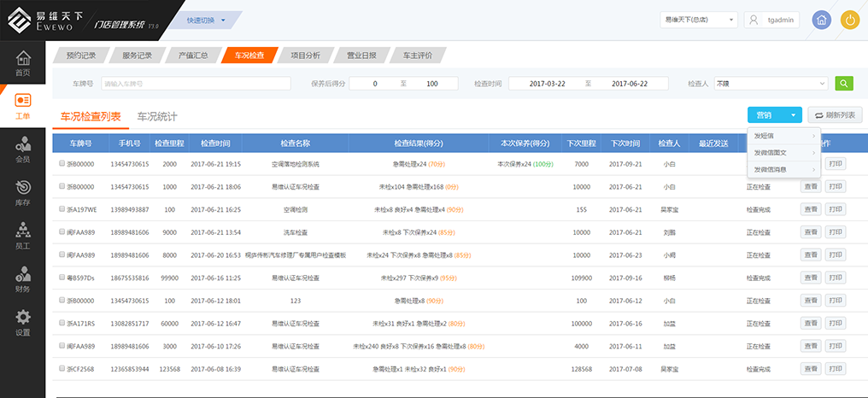Open 员工 staff section in sidebar
Viewport: 868px width, 398px height.
pyautogui.click(x=23, y=235)
